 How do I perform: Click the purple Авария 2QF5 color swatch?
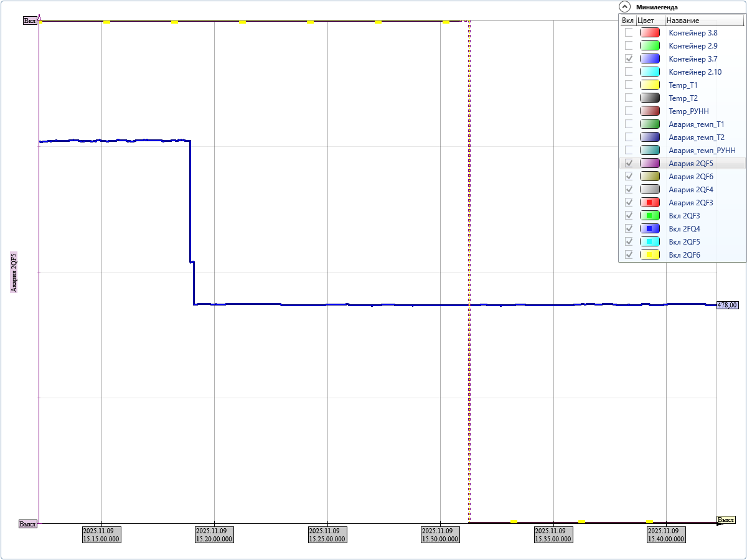650,163
